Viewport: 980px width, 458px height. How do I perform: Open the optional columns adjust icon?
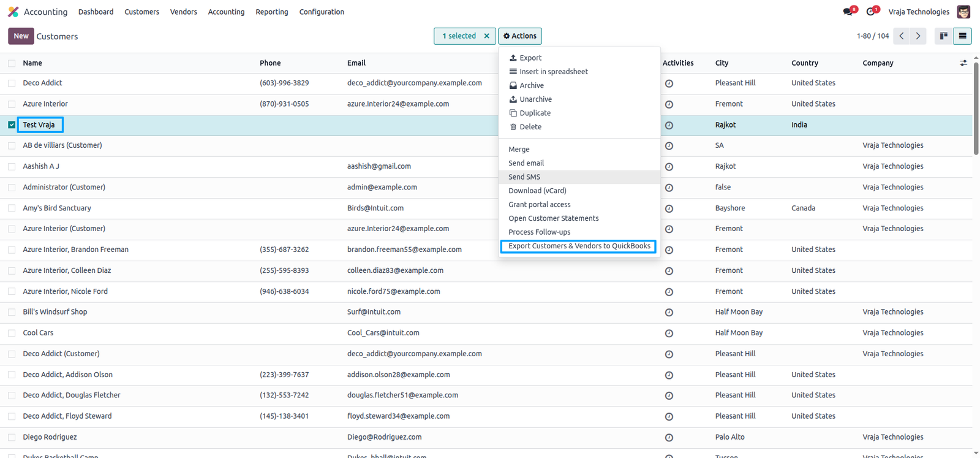tap(963, 63)
